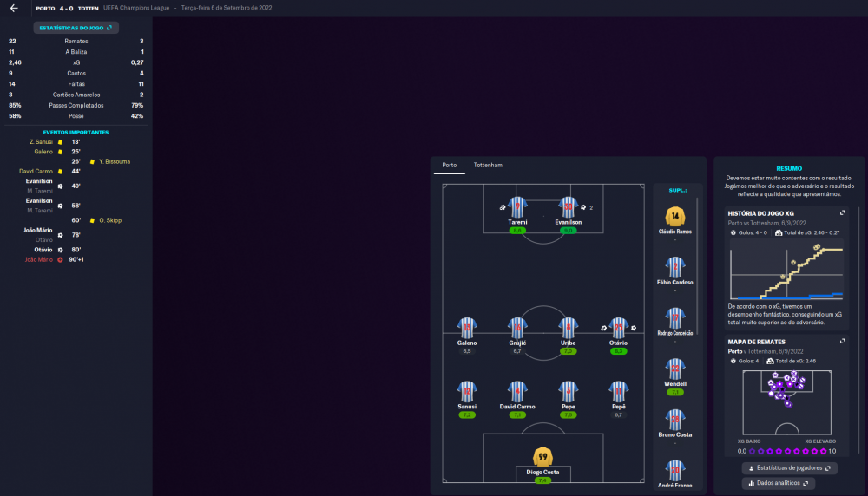Viewport: 868px width, 496px height.
Task: Click the Resumo heading
Action: (x=789, y=168)
